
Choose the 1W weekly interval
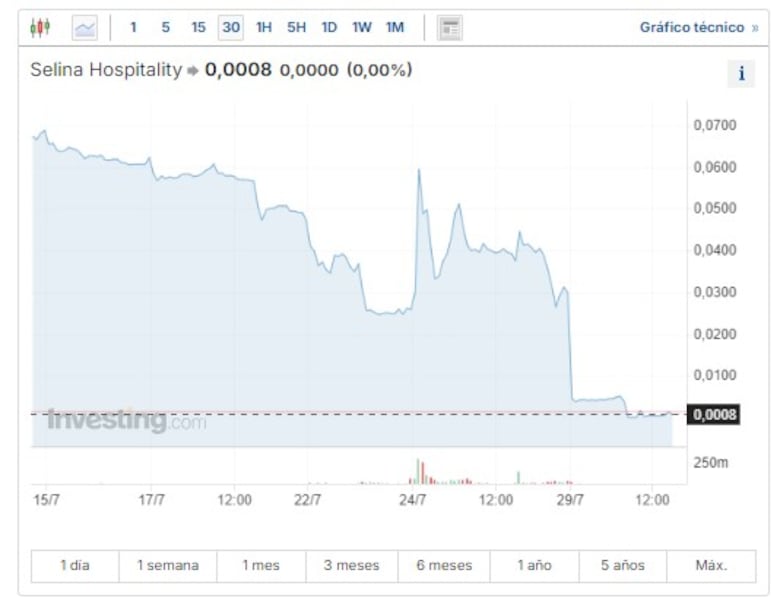[x=361, y=28]
